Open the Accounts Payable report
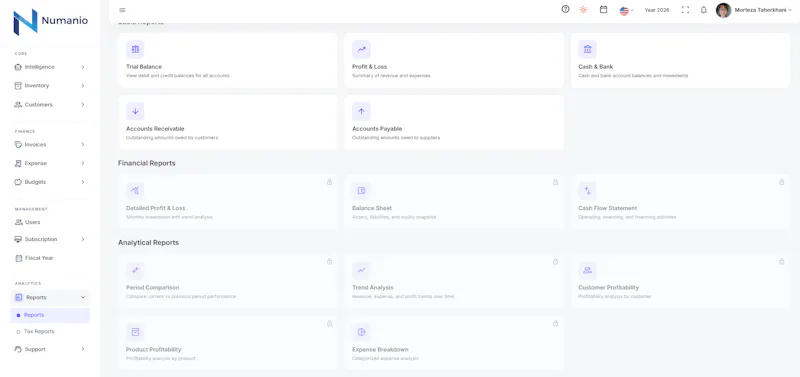This screenshot has width=800, height=377. coord(454,122)
